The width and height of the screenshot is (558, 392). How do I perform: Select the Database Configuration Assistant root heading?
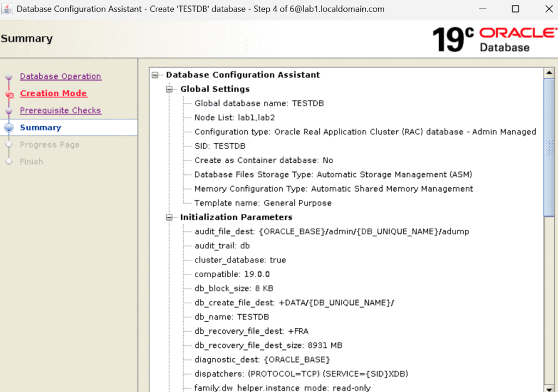[243, 75]
